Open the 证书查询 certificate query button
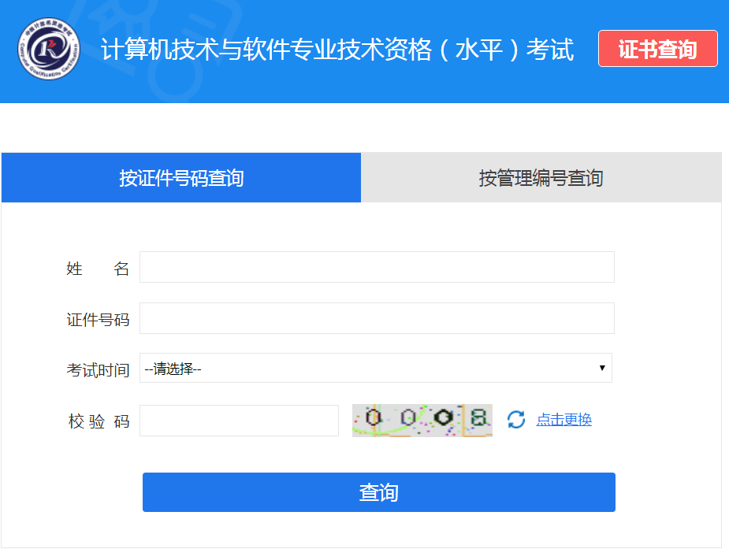The height and width of the screenshot is (560, 729). (x=657, y=49)
